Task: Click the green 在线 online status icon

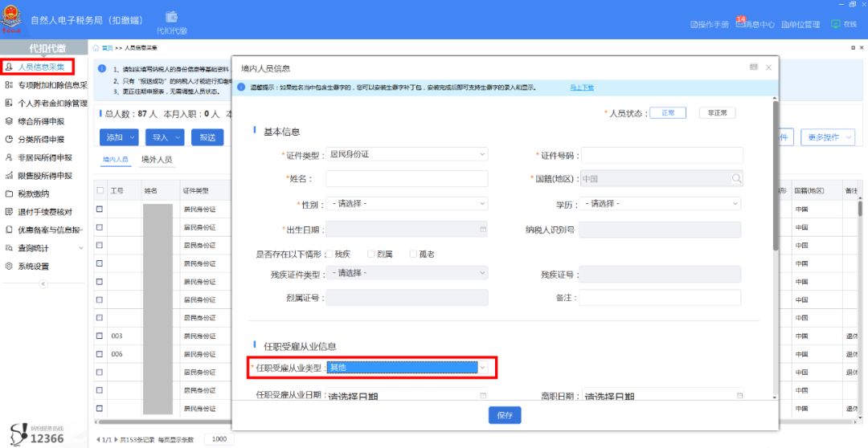Action: [835, 24]
